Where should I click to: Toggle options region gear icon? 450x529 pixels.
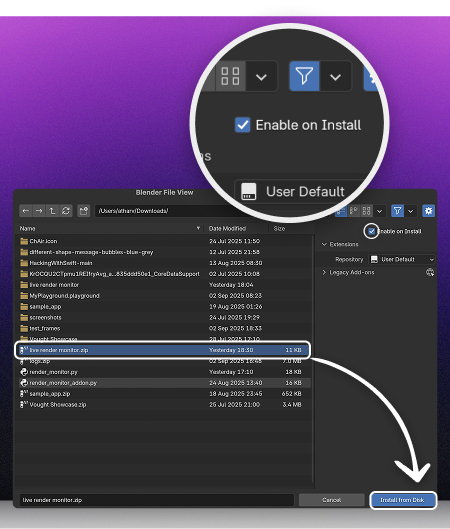[x=428, y=211]
